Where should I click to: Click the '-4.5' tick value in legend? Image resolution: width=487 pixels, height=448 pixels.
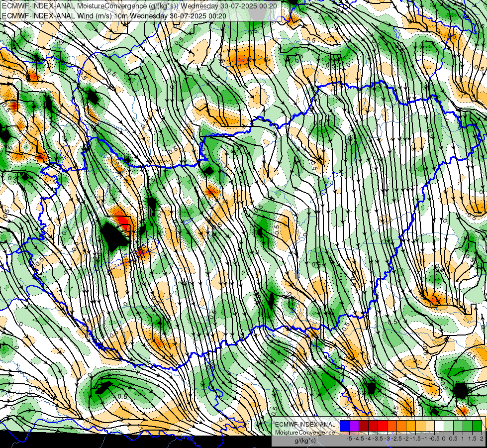[x=360, y=439]
